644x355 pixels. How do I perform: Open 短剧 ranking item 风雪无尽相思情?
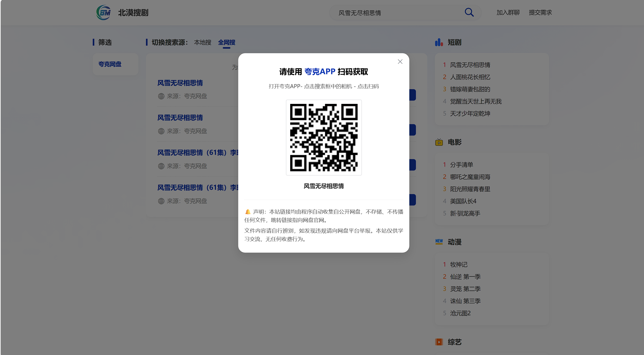tap(470, 65)
